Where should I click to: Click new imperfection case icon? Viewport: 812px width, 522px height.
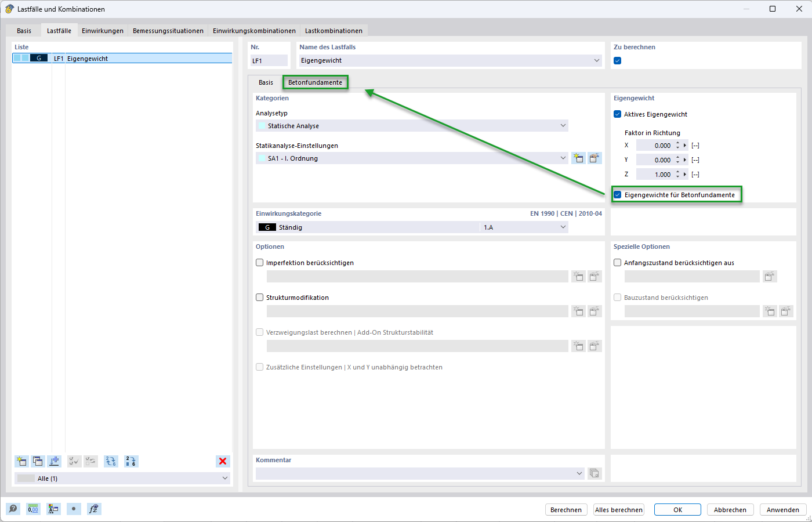tap(578, 276)
